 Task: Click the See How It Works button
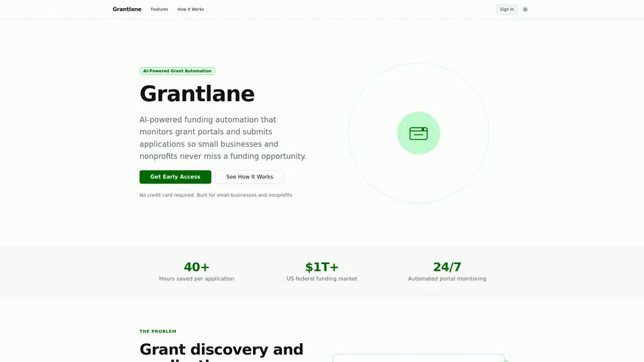pyautogui.click(x=250, y=177)
